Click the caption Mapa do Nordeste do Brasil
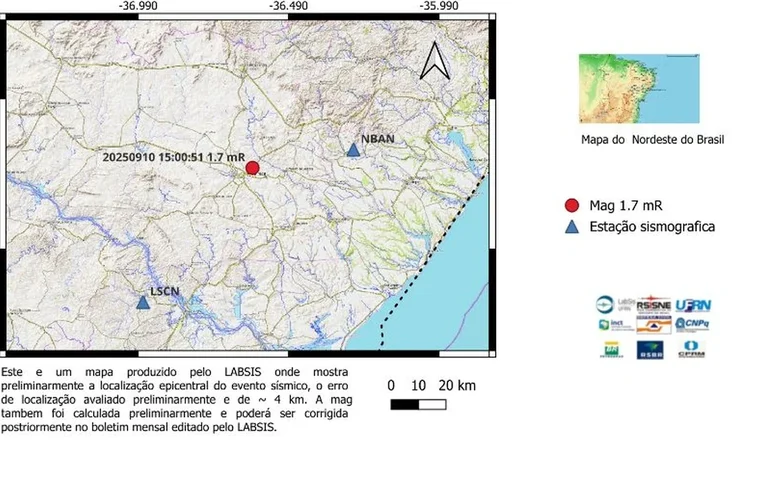 (x=653, y=140)
